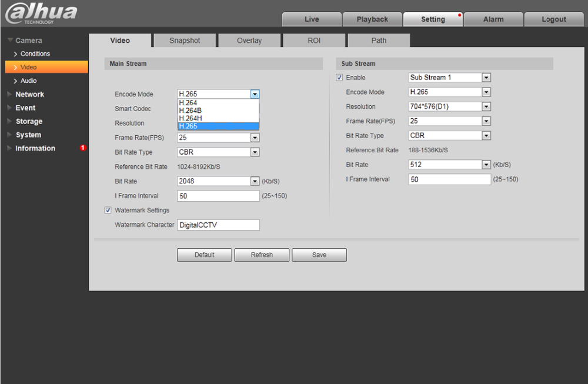
Task: Click the Watermark Character text field
Action: pos(218,225)
